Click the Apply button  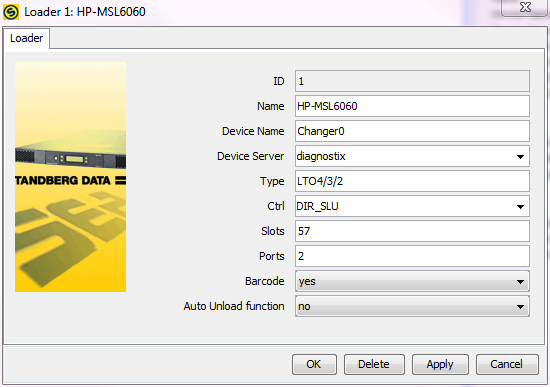[440, 364]
